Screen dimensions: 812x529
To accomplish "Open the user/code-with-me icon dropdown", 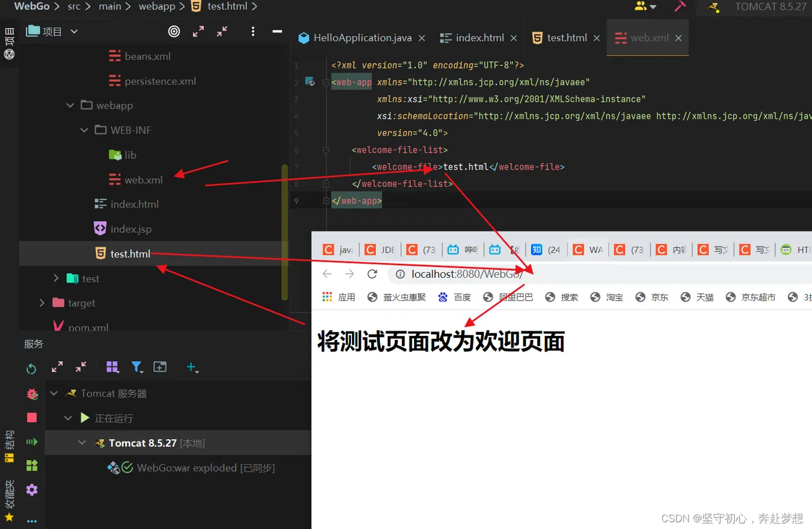I will click(645, 6).
